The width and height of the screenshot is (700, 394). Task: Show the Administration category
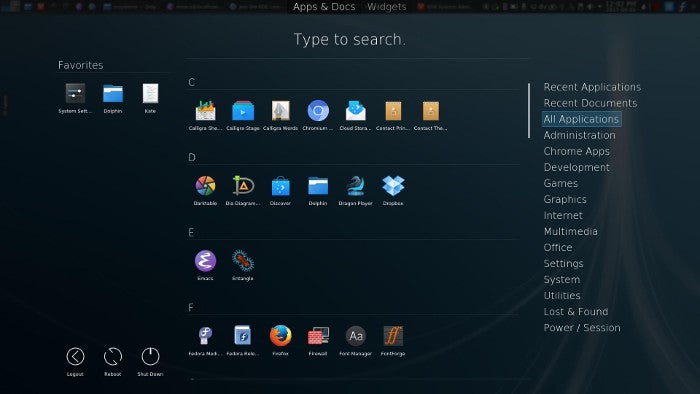tap(579, 135)
